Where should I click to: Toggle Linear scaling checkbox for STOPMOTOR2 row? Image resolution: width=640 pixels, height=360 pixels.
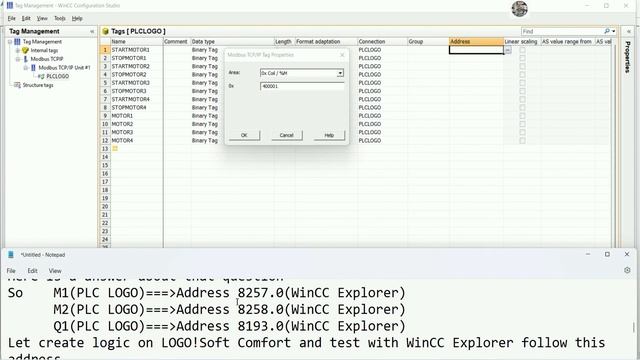coord(522,74)
